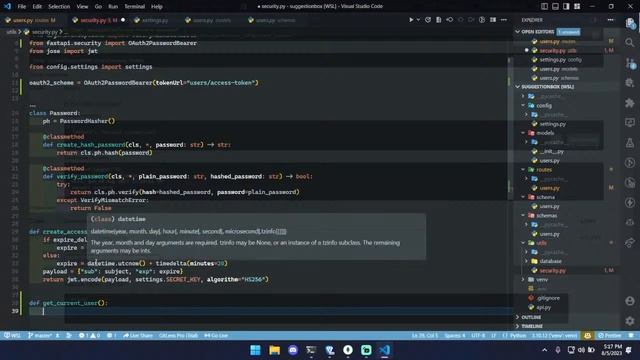Toggle primary side bar layout icon
640x360 pixels.
pyautogui.click(x=544, y=6)
